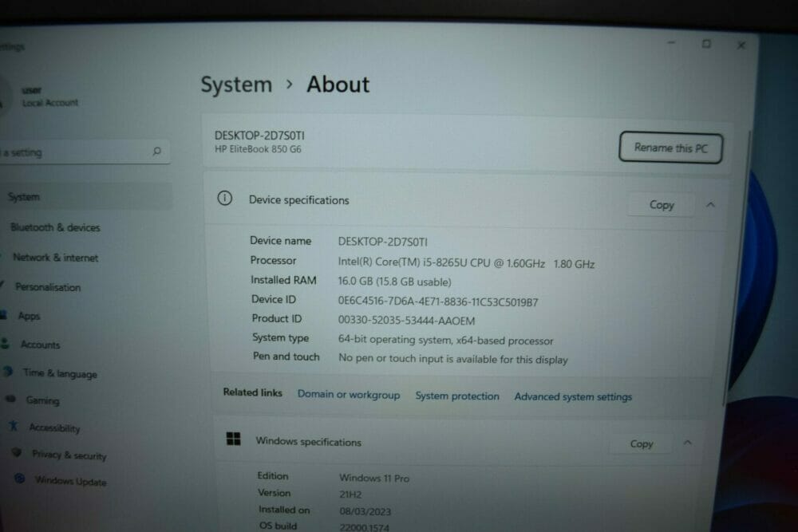Click the System breadcrumb link
798x532 pixels.
237,85
